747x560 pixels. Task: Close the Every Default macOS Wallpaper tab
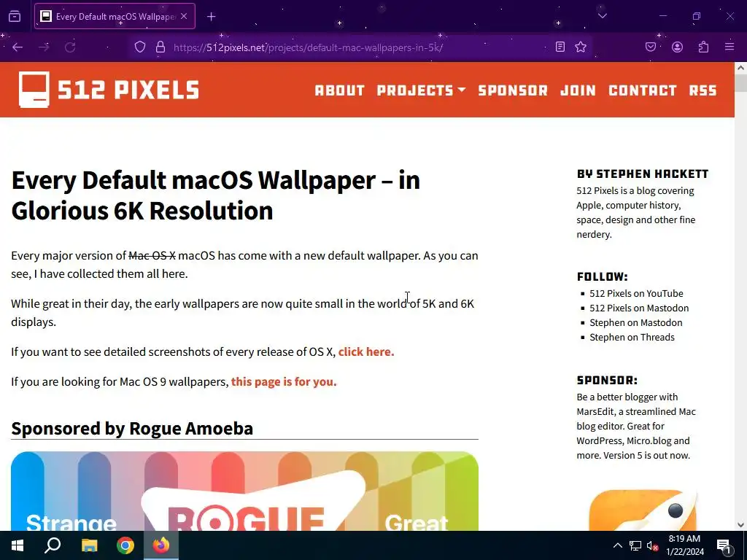click(x=184, y=16)
